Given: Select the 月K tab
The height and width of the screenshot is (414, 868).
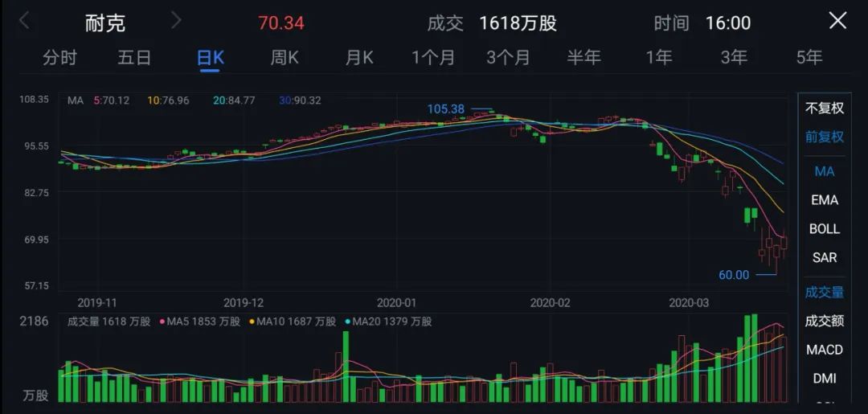Looking at the screenshot, I should click(359, 58).
